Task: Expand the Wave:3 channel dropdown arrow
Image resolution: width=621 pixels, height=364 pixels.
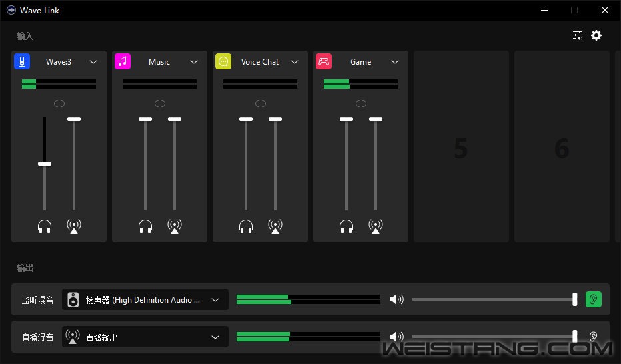Action: (93, 62)
